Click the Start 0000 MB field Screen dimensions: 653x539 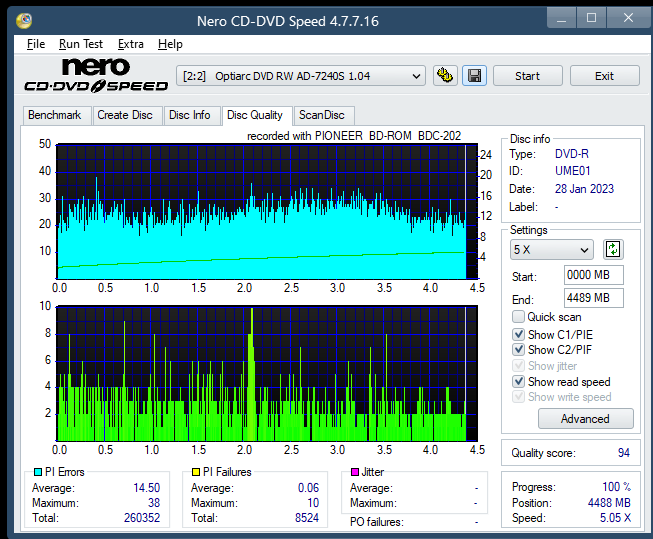pos(593,275)
